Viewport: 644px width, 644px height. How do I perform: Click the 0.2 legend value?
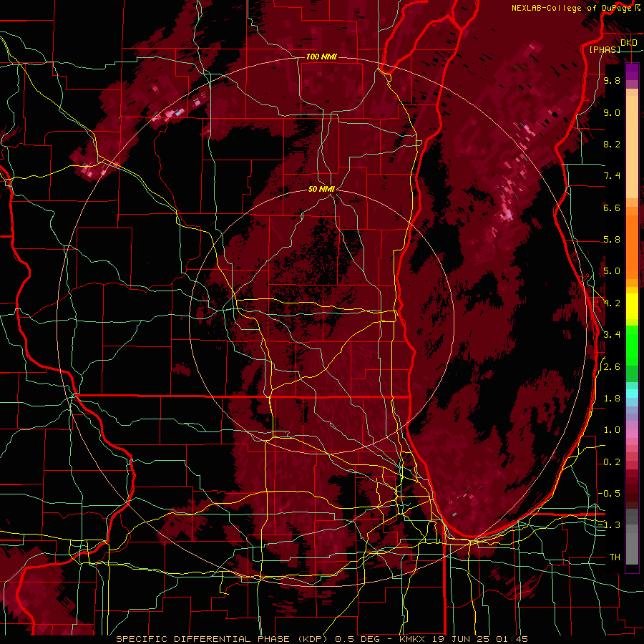[612, 462]
